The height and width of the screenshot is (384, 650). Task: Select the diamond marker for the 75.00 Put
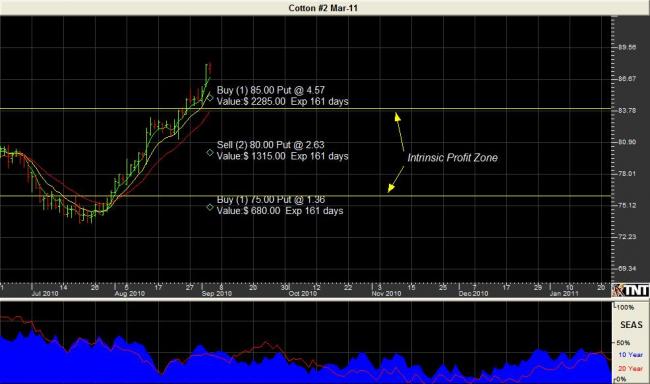[210, 207]
